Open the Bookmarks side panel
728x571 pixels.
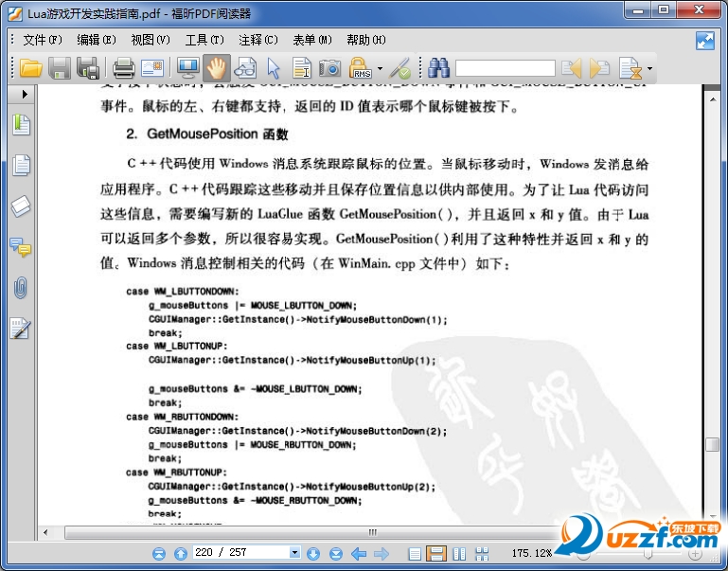tap(22, 125)
